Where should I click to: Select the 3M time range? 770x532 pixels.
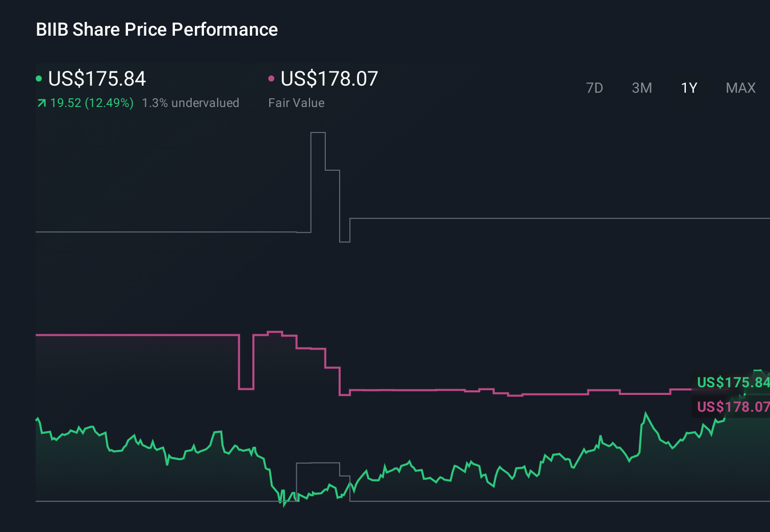tap(641, 88)
